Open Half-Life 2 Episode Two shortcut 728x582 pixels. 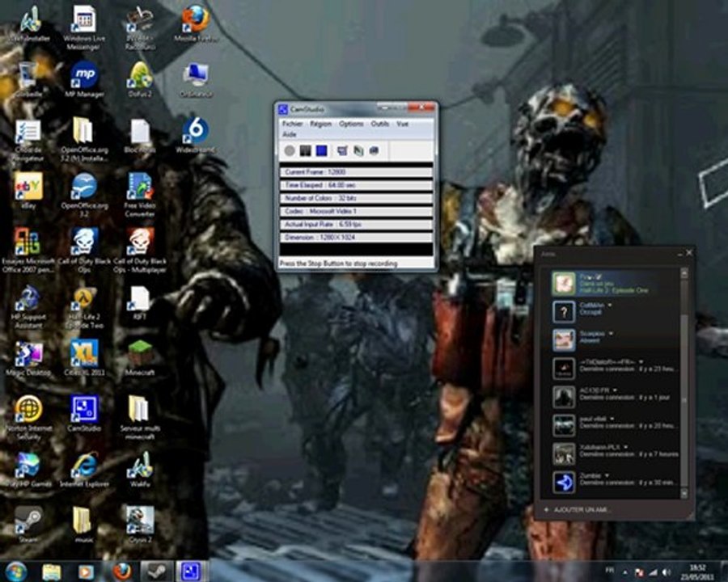84,306
